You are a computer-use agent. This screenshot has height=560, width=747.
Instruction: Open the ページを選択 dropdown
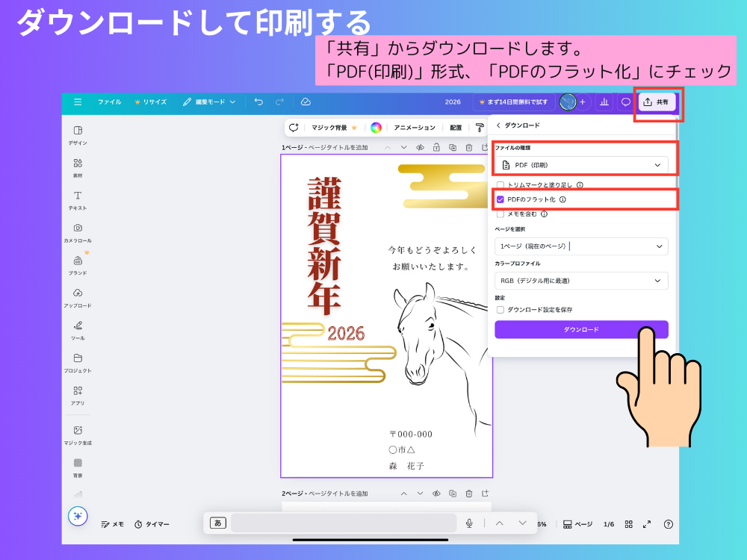[581, 246]
